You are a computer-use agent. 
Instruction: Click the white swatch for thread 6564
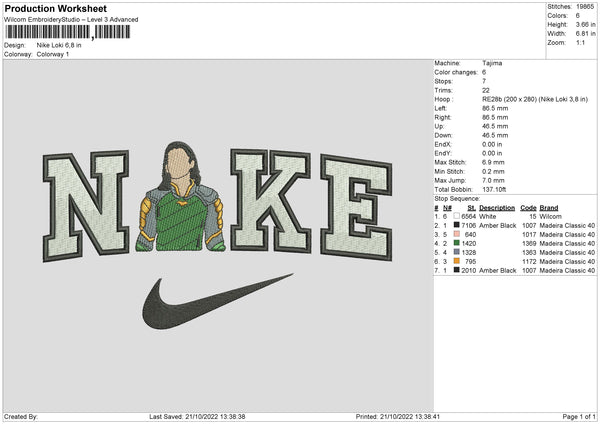pos(458,216)
